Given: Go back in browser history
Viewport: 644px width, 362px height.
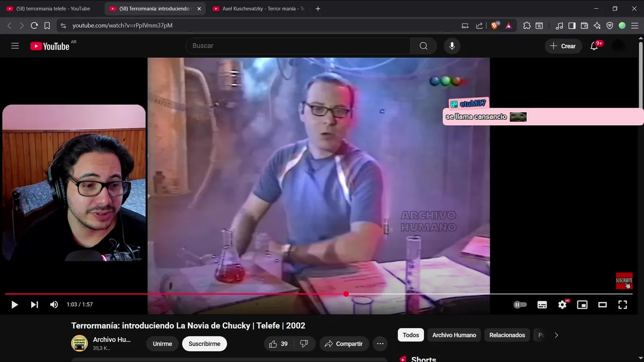Looking at the screenshot, I should click(9, 26).
